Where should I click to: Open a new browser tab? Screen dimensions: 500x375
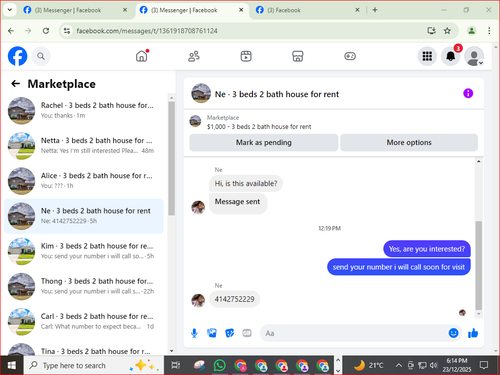375,10
